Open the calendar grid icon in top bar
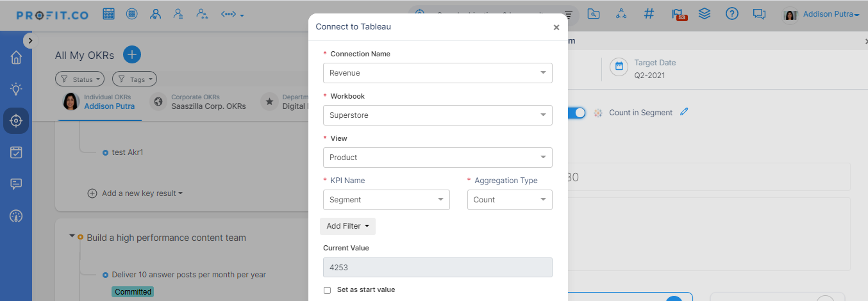 (x=108, y=14)
